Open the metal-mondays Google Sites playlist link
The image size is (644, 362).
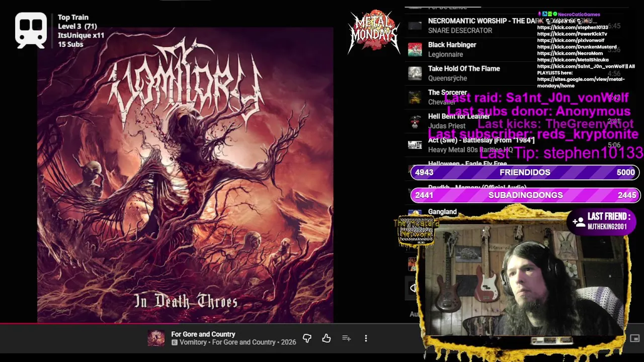(581, 82)
